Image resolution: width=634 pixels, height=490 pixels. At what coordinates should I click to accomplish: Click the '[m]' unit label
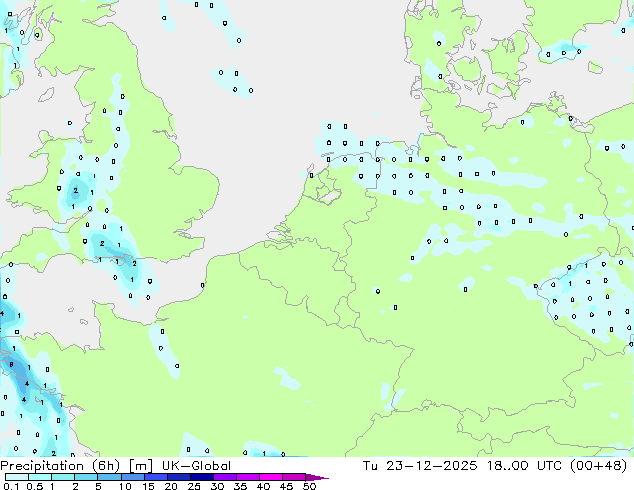click(x=140, y=466)
